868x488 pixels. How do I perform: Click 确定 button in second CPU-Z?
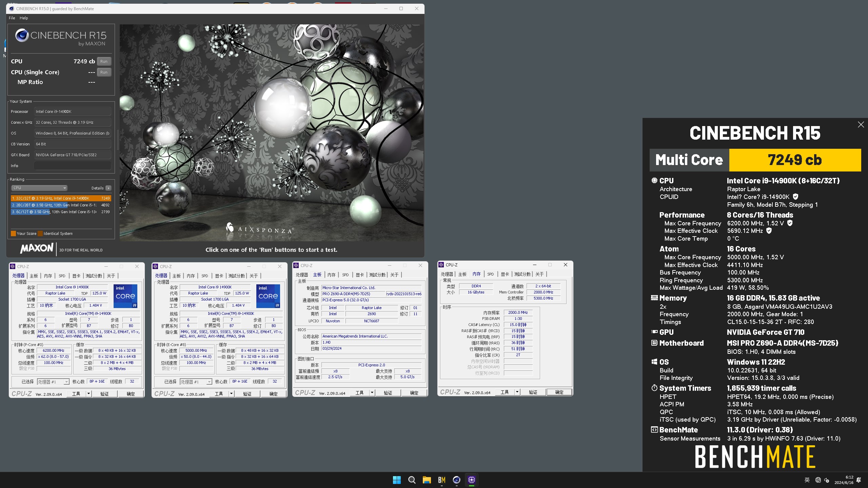[x=273, y=394]
